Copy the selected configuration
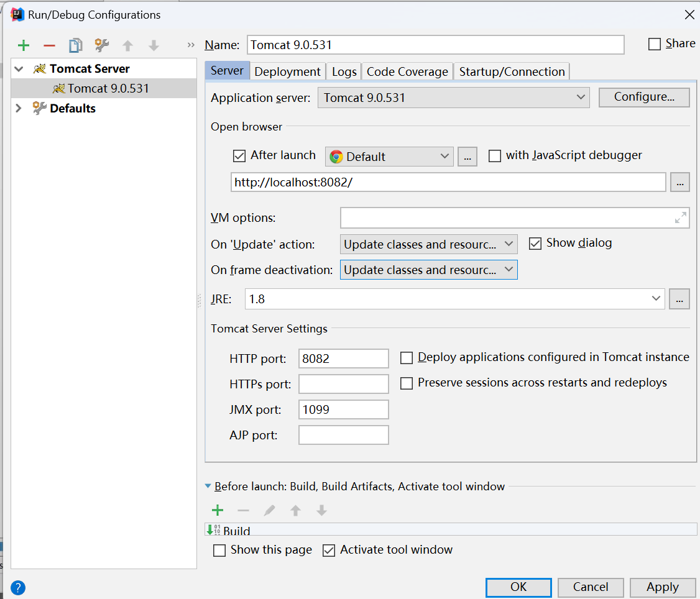The width and height of the screenshot is (700, 599). tap(75, 45)
